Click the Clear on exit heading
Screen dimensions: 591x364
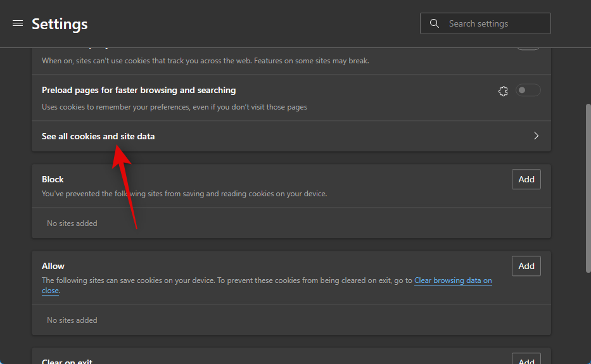tap(67, 361)
